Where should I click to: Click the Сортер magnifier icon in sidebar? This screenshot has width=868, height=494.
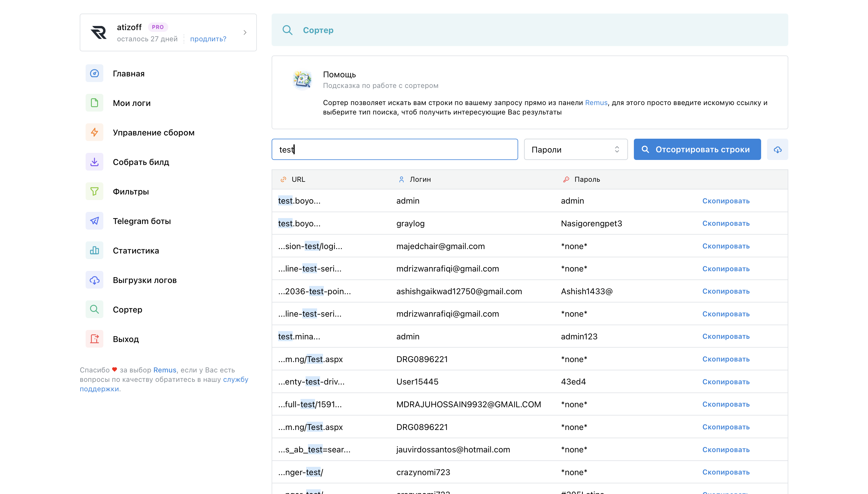[x=94, y=310]
